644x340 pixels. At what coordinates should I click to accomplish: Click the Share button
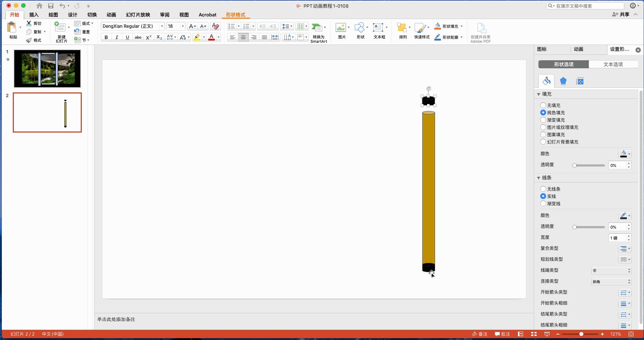(x=621, y=14)
